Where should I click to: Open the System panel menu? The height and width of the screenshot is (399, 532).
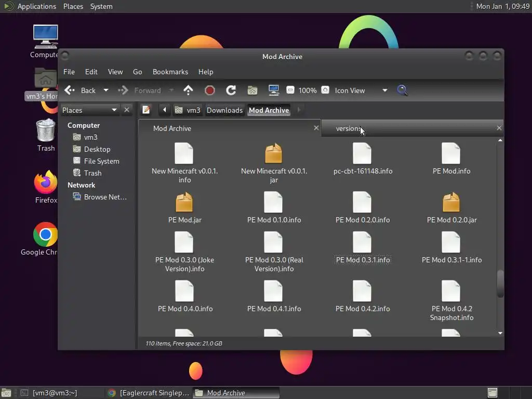[101, 6]
